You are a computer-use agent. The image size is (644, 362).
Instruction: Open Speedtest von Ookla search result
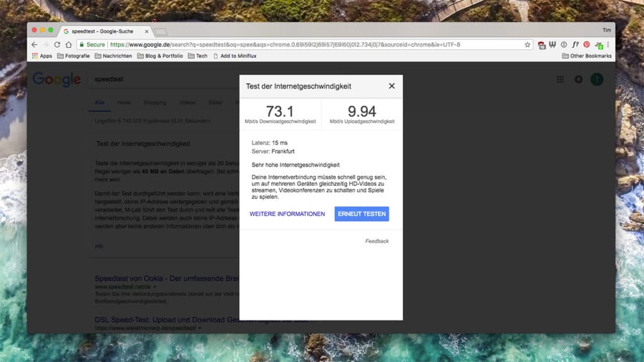pyautogui.click(x=167, y=278)
